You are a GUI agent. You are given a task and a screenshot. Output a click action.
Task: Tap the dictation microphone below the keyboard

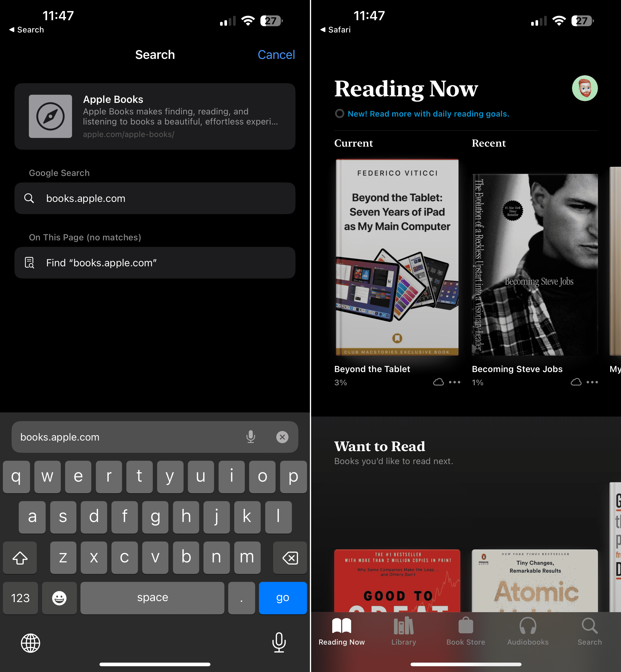tap(279, 642)
